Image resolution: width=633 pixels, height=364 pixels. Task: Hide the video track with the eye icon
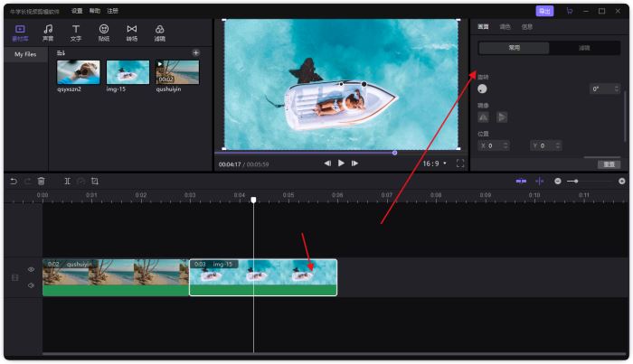31,269
